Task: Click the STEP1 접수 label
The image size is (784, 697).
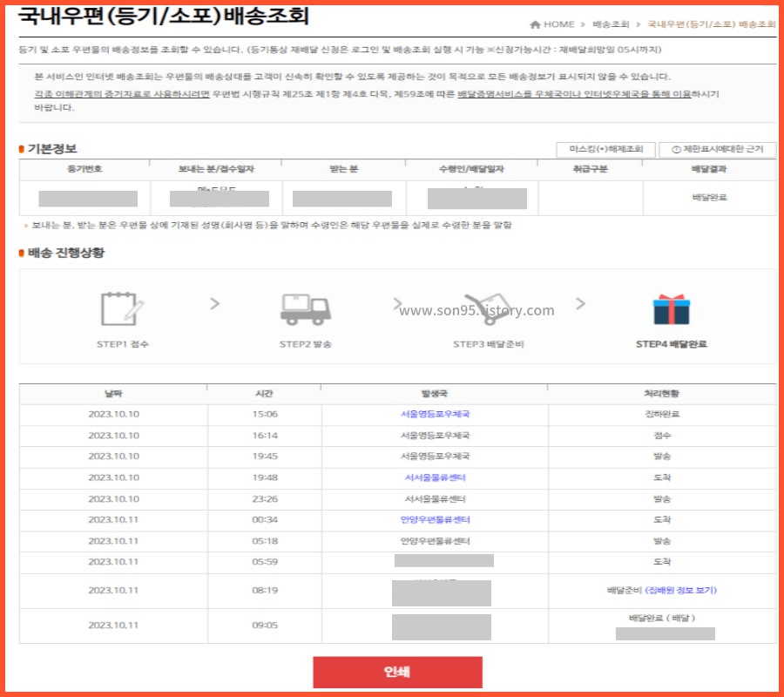Action: [x=123, y=344]
